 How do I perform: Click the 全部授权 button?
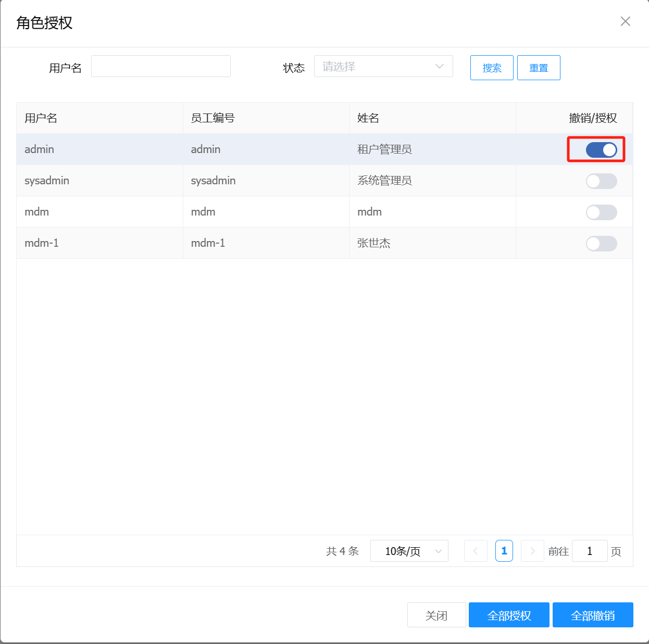(x=509, y=615)
